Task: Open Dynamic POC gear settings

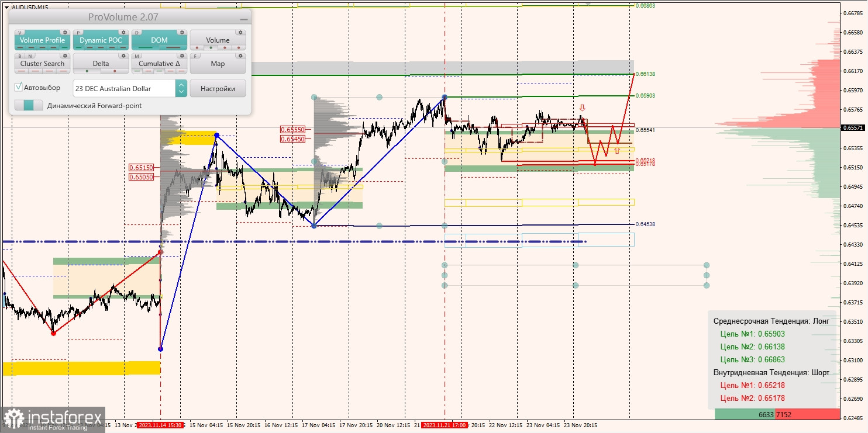Action: (123, 33)
